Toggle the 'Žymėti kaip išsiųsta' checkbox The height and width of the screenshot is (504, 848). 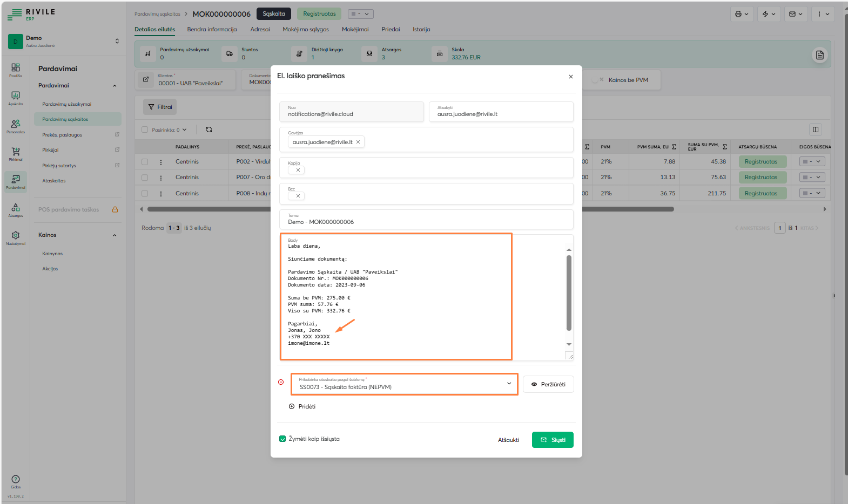pos(282,439)
